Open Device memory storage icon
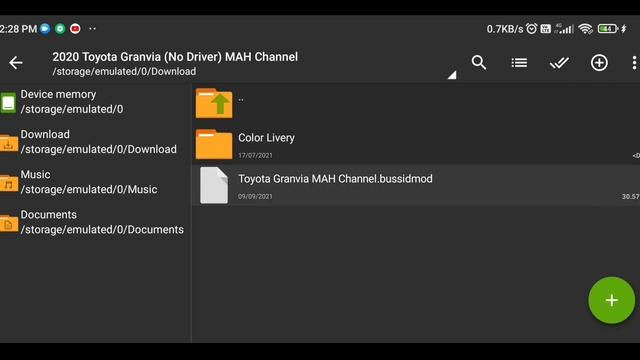 pyautogui.click(x=8, y=102)
